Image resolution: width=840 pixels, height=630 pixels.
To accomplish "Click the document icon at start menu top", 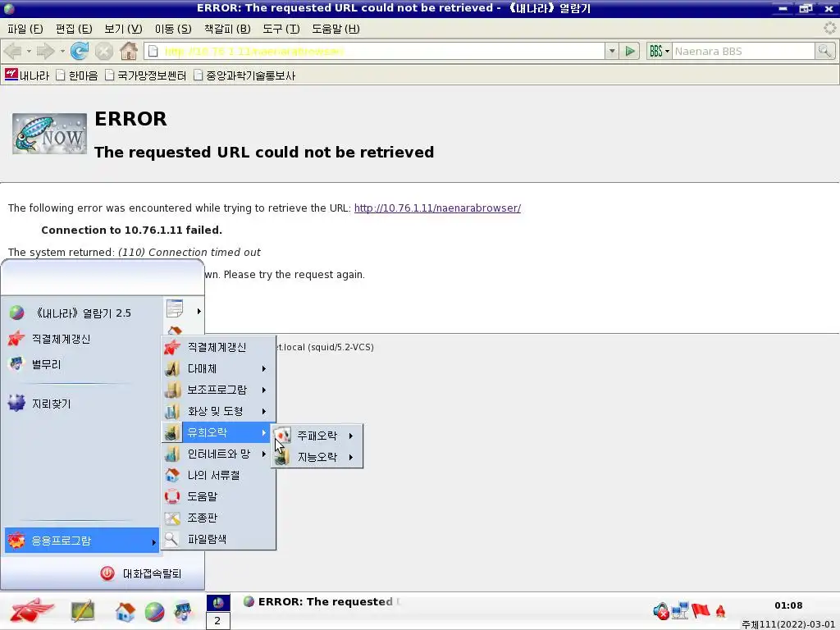I will coord(175,309).
